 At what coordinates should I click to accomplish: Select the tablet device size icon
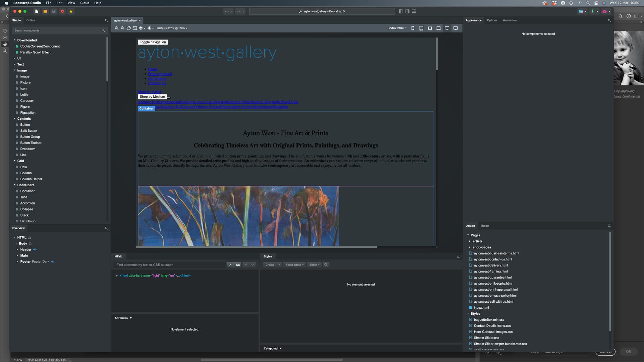(x=421, y=28)
